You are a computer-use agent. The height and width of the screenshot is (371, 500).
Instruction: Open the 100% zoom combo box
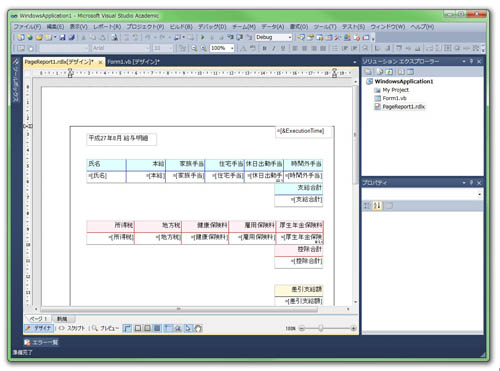[x=222, y=48]
